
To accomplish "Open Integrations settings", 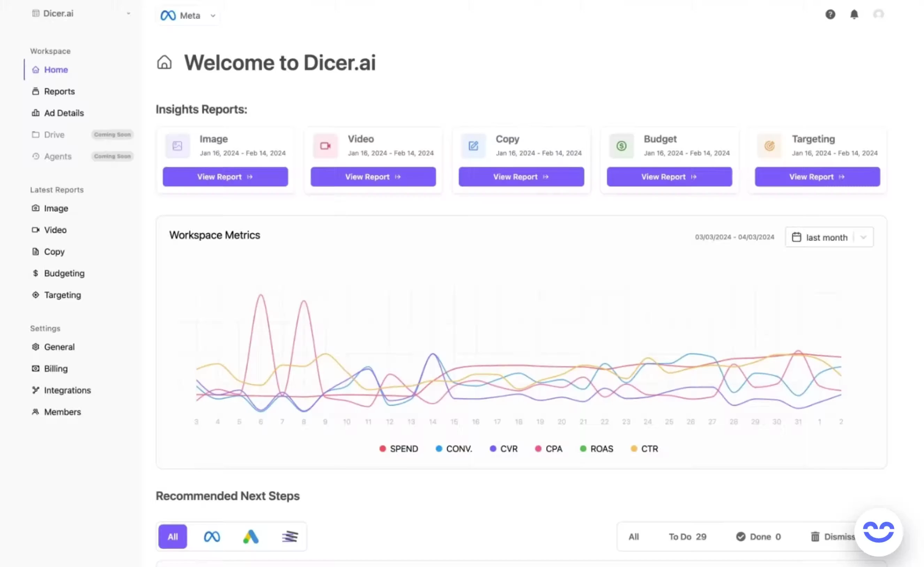I will click(x=67, y=391).
